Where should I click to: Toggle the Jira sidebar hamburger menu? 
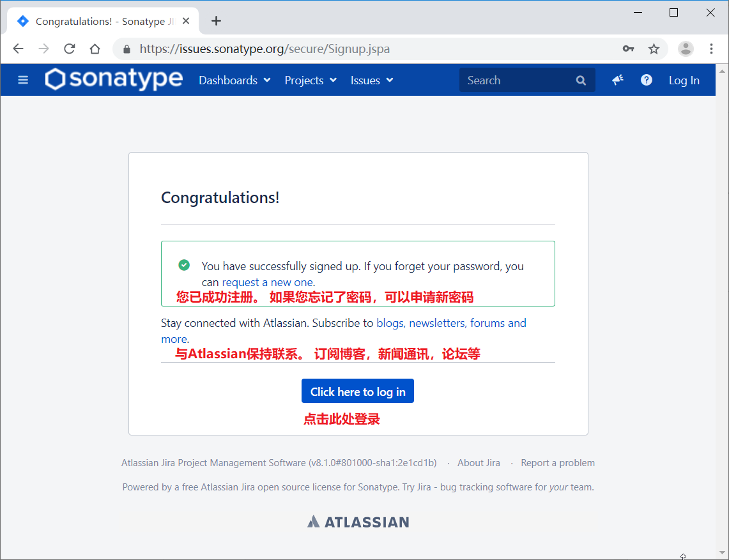pyautogui.click(x=23, y=80)
